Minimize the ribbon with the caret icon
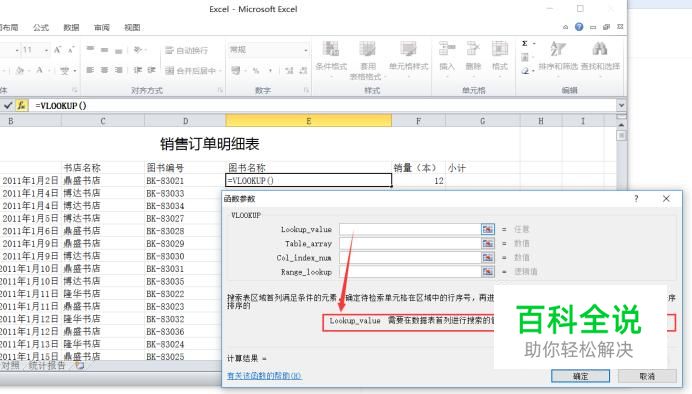This screenshot has height=394, width=692. point(565,27)
